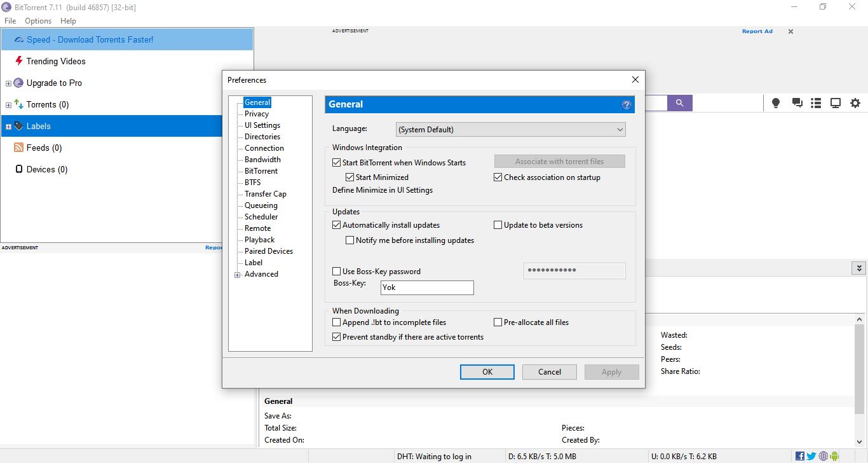Click the Report Ad link
This screenshot has width=868, height=463.
click(757, 31)
